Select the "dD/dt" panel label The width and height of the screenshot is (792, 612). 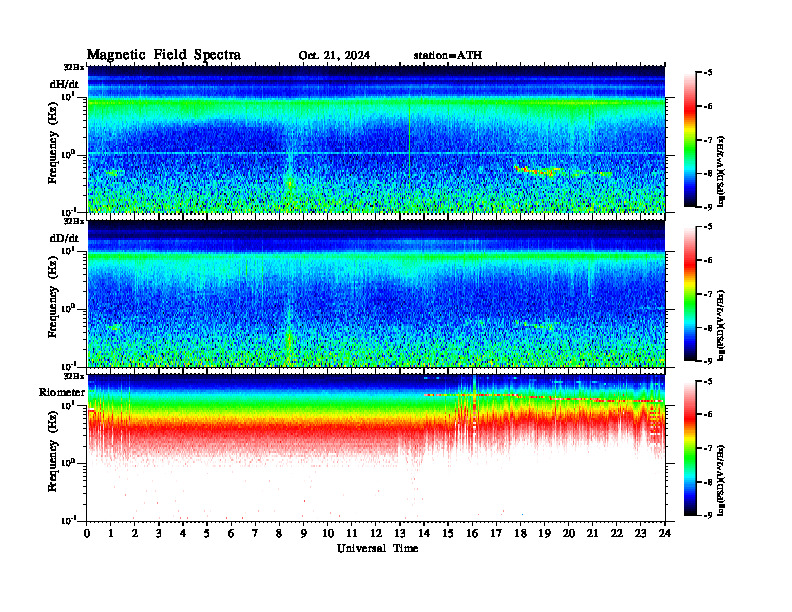[64, 238]
